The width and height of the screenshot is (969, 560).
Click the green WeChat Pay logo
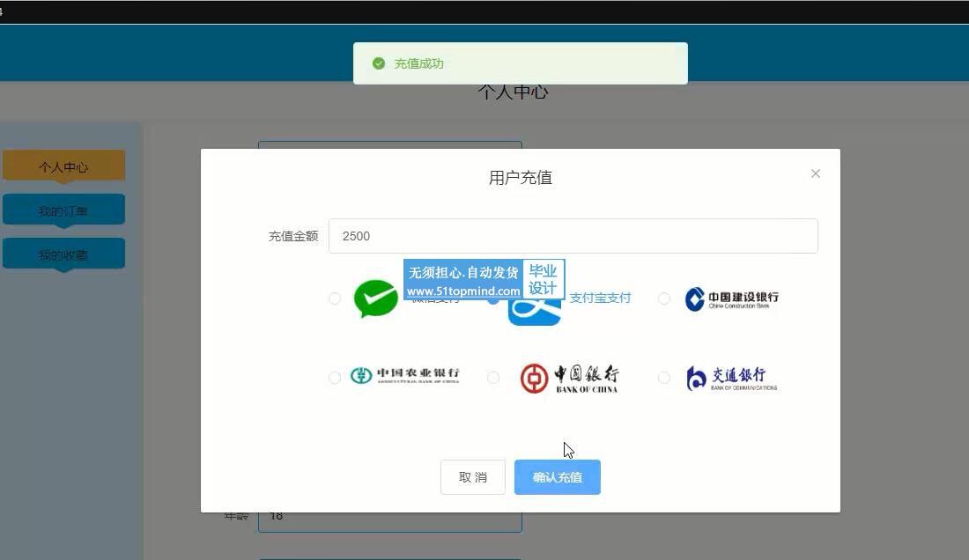pyautogui.click(x=376, y=298)
